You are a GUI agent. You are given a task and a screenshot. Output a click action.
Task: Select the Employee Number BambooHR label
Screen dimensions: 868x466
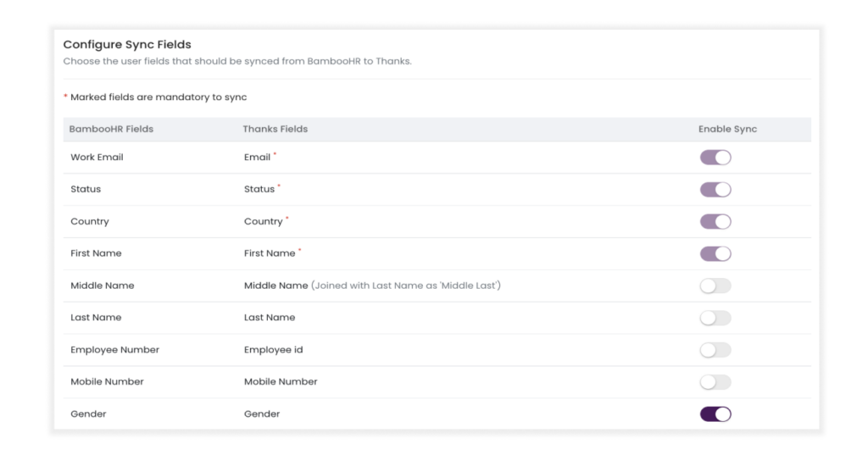click(114, 350)
